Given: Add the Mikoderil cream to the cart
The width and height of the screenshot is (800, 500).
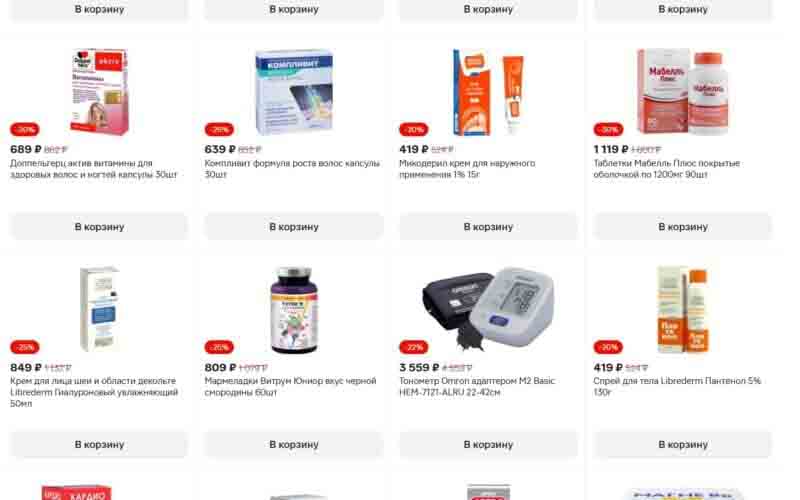Looking at the screenshot, I should (488, 227).
